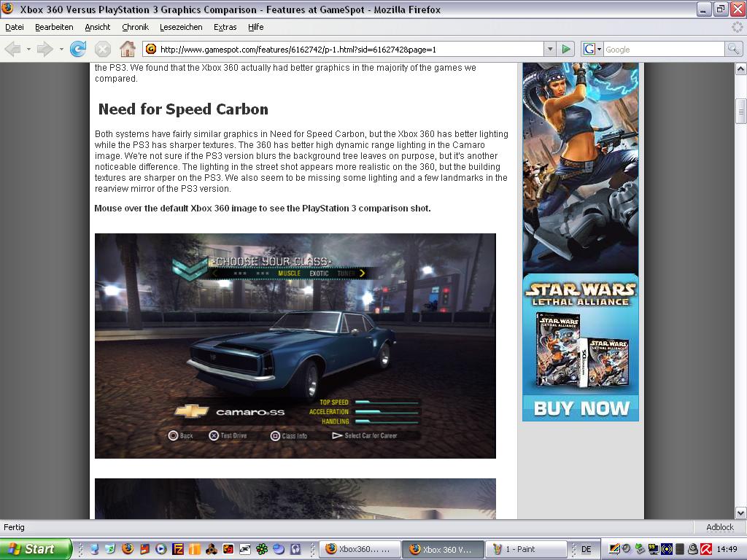Click the 14:49 taskbar clock
747x560 pixels.
[x=727, y=549]
